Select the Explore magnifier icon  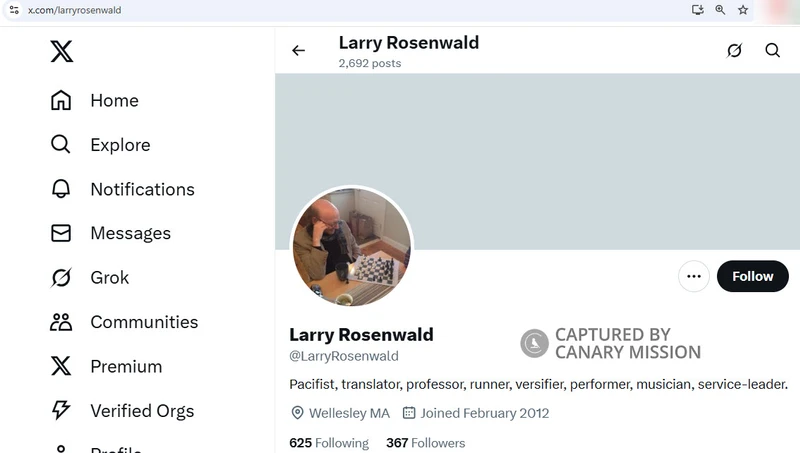(61, 144)
